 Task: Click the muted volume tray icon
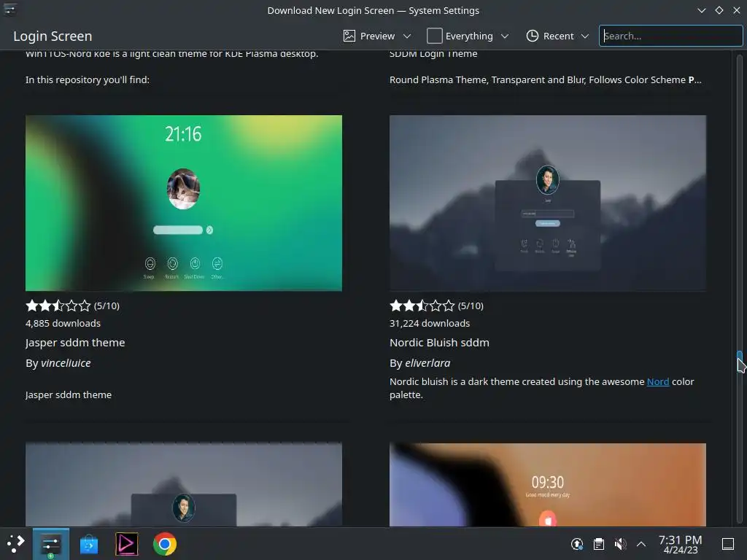pos(620,544)
